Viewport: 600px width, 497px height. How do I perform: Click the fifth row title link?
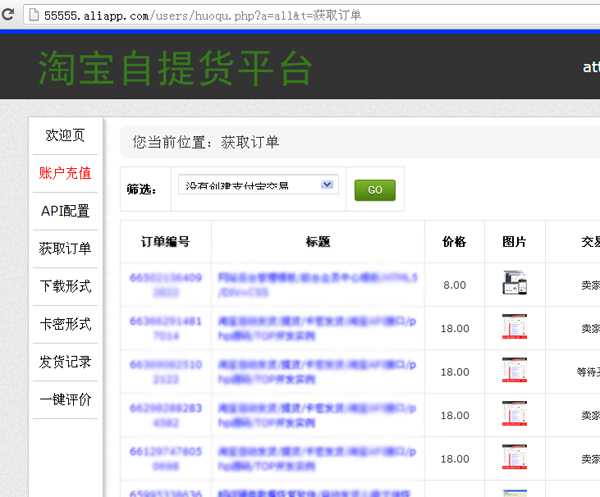click(317, 458)
